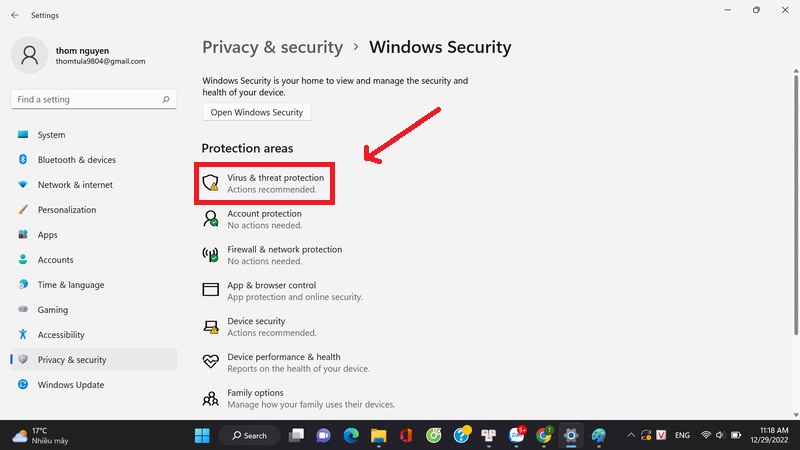Open Device performance & health icon
This screenshot has height=450, width=800.
pyautogui.click(x=210, y=362)
